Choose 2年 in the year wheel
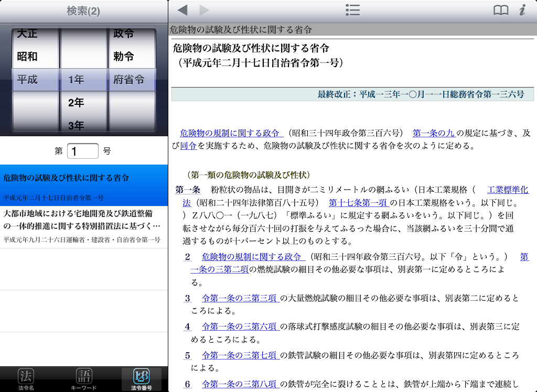The image size is (537, 392). [76, 103]
